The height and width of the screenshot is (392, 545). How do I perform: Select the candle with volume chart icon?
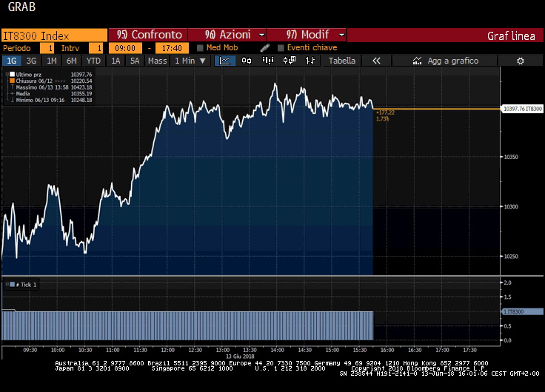(290, 61)
